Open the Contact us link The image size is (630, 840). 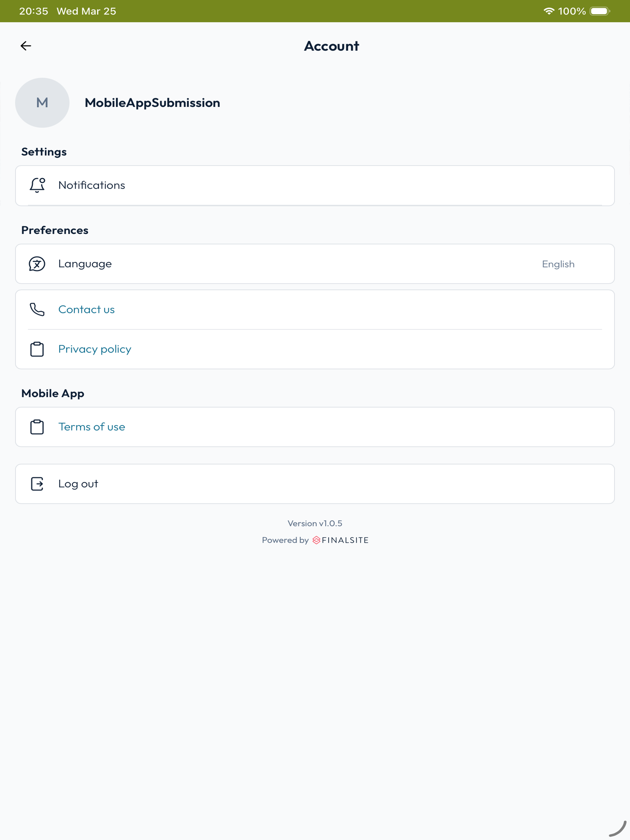click(86, 310)
